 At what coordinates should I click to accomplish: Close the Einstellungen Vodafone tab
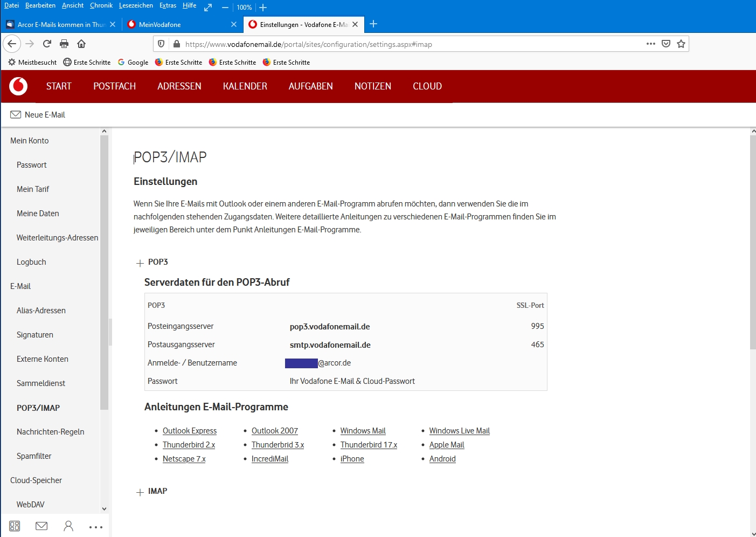pos(355,24)
